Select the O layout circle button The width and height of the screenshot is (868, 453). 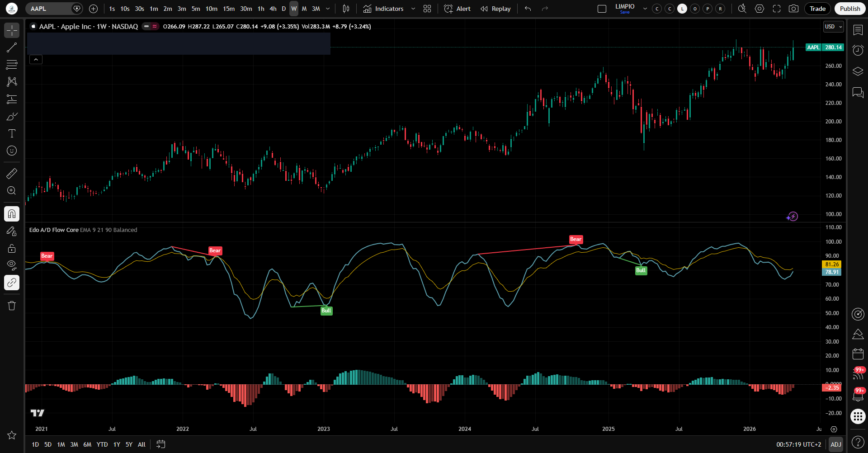click(695, 9)
